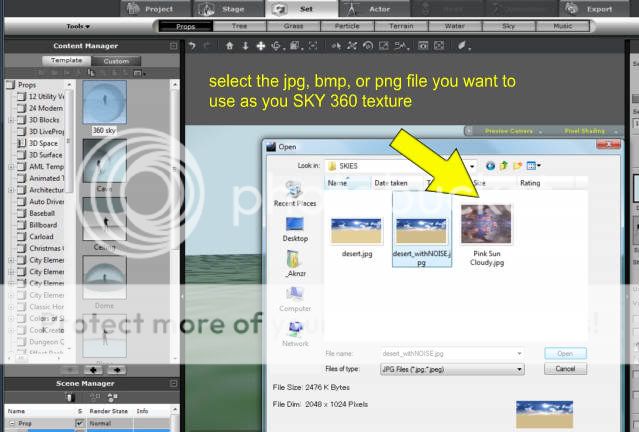The width and height of the screenshot is (639, 432).
Task: Go to Computer in Open dialog sidebar
Action: pyautogui.click(x=295, y=300)
